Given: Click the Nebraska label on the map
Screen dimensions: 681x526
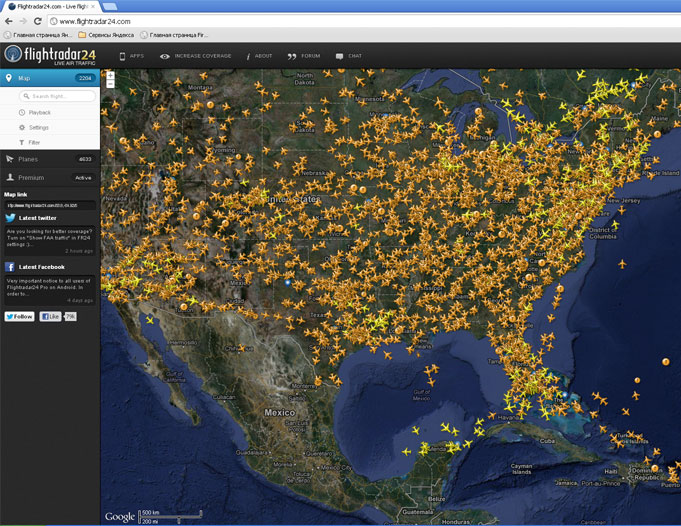Looking at the screenshot, I should click(x=314, y=173).
